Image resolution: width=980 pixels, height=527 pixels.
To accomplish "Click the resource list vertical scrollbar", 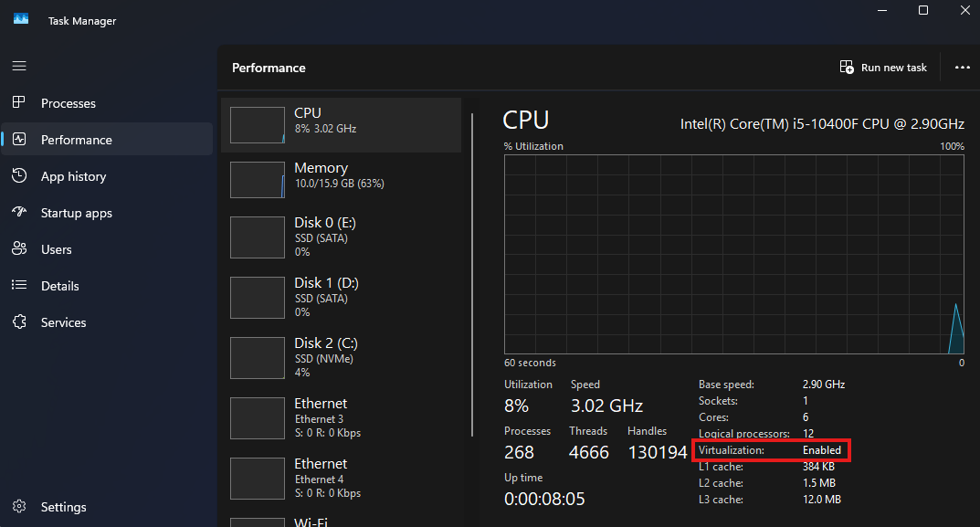I will (x=472, y=274).
